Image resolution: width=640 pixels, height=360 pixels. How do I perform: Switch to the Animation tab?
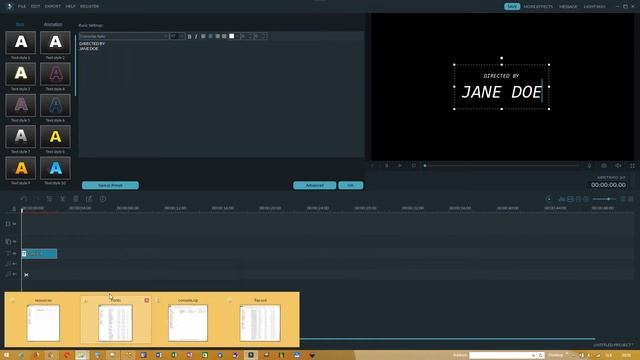point(53,24)
